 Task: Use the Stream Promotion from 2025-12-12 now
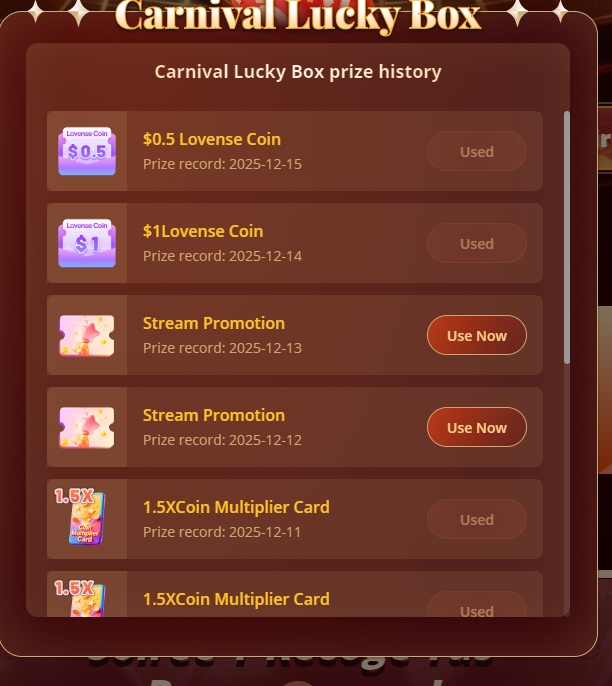click(x=477, y=427)
